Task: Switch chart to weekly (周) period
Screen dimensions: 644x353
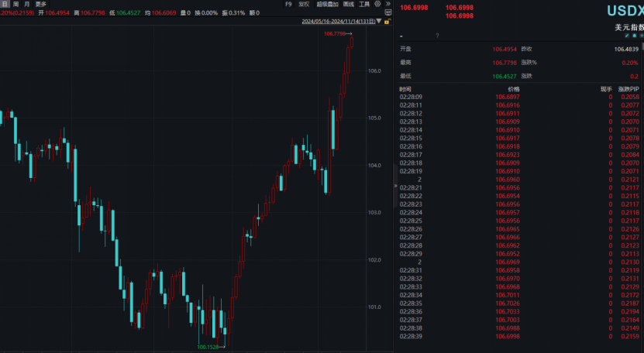Action: pos(15,4)
